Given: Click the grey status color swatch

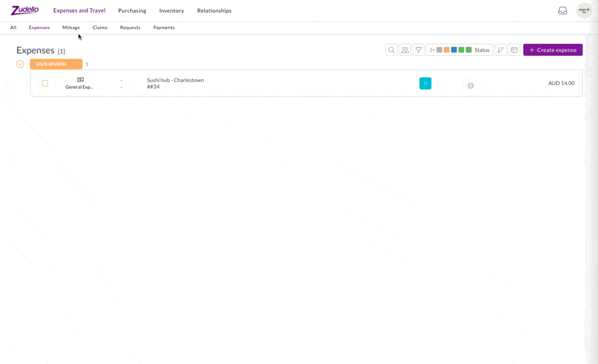Looking at the screenshot, I should pyautogui.click(x=440, y=50).
